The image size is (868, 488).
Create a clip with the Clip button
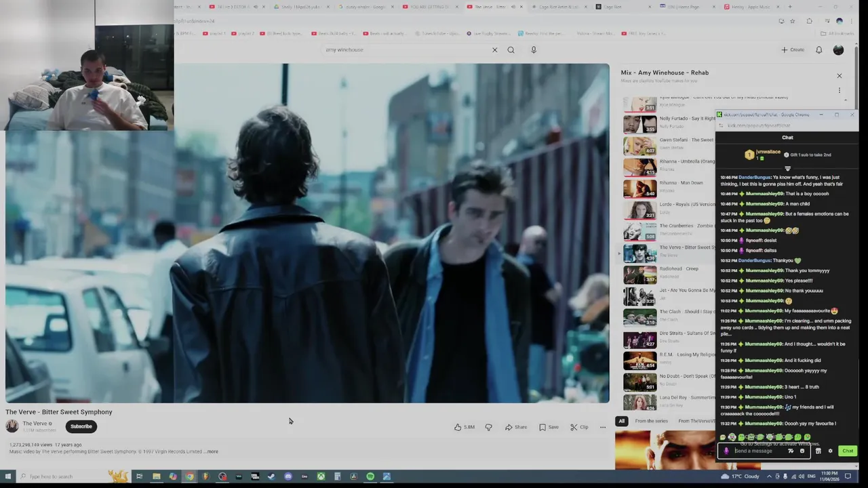point(579,427)
